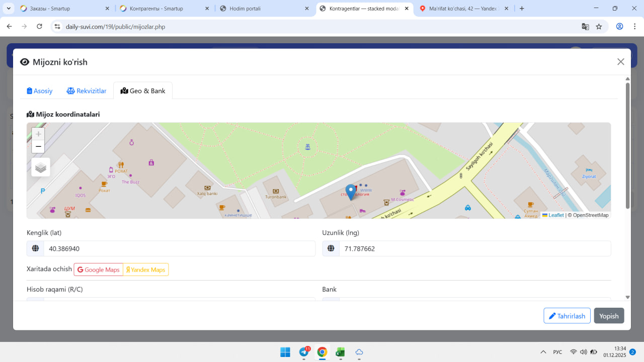Bookmark this page with star icon
Image resolution: width=644 pixels, height=362 pixels.
click(x=599, y=27)
